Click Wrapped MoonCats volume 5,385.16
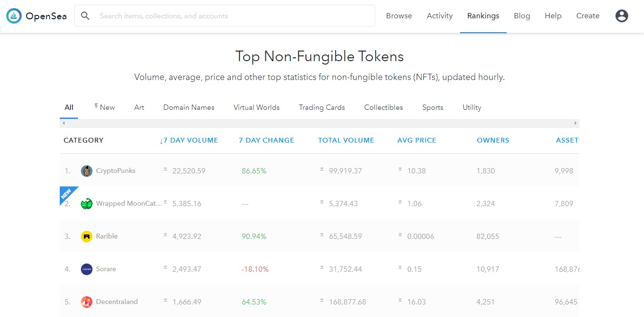644x317 pixels. coord(187,204)
